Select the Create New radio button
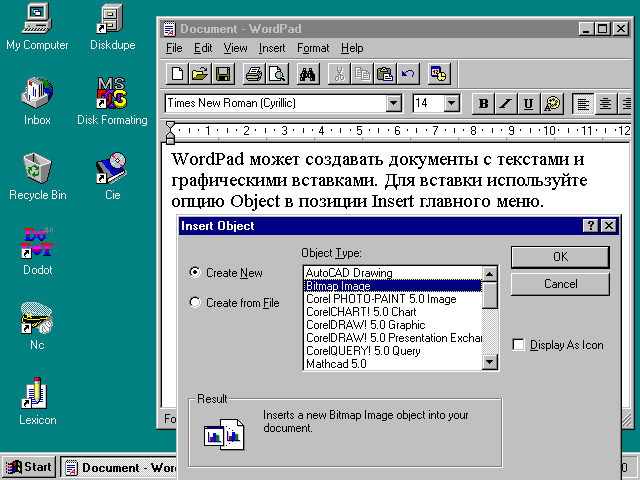 point(195,273)
